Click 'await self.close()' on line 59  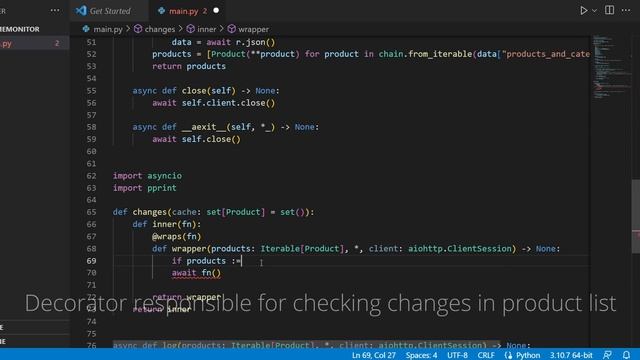tap(196, 139)
